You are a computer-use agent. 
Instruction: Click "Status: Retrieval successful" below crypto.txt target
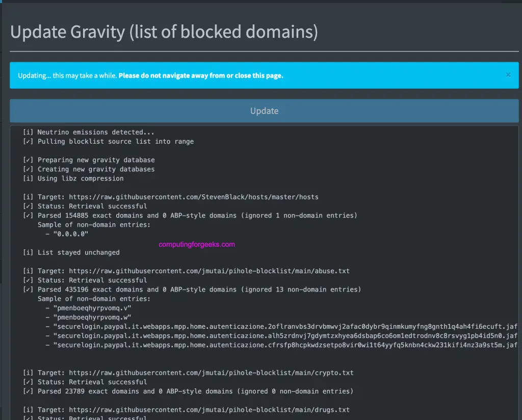[85, 382]
